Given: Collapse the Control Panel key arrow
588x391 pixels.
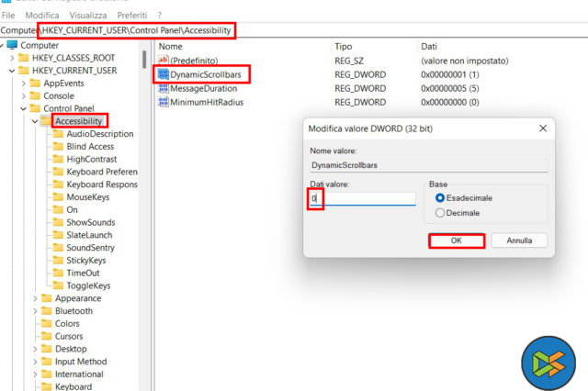Looking at the screenshot, I should (x=24, y=108).
